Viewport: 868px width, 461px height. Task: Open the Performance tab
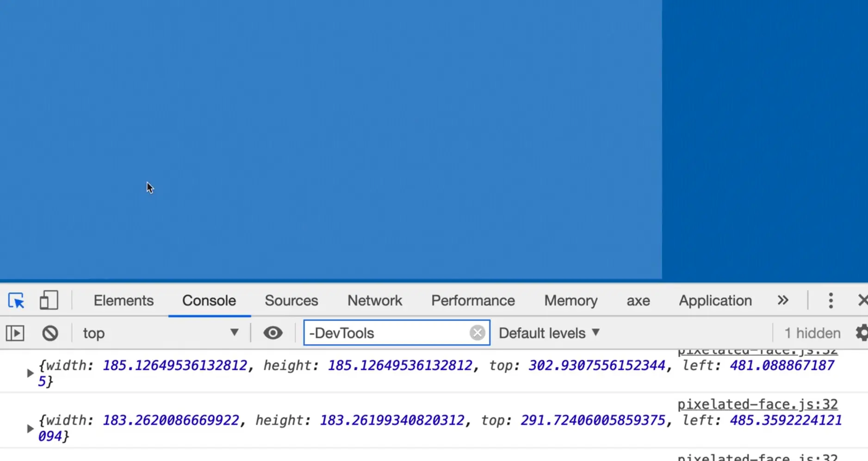[473, 301]
